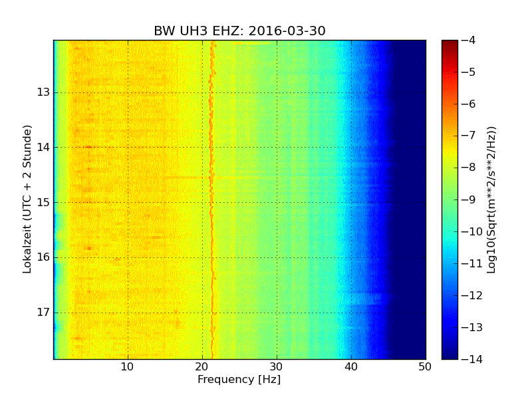This screenshot has width=532, height=399.
Task: Click colorbar tick label −7
Action: [x=469, y=136]
